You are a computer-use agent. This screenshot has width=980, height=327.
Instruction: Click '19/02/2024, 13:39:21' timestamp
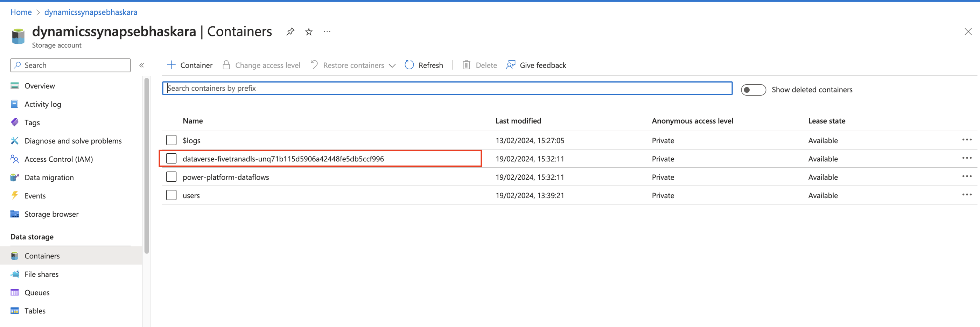click(x=530, y=195)
